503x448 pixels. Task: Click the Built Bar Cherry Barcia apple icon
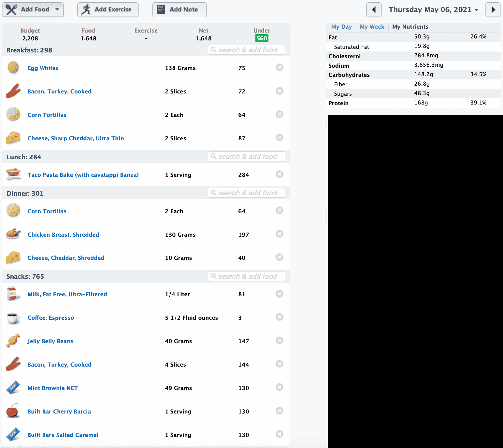point(13,411)
